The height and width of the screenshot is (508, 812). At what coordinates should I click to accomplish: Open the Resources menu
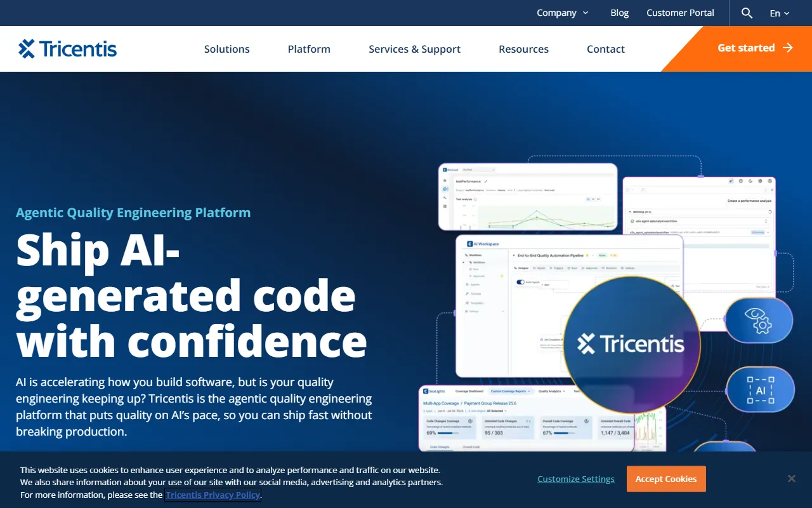[524, 49]
